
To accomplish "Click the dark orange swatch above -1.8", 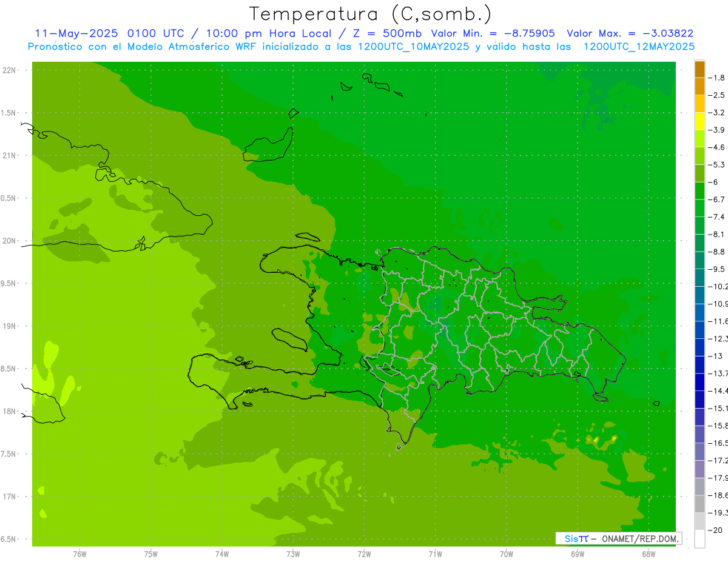I will coord(699,69).
